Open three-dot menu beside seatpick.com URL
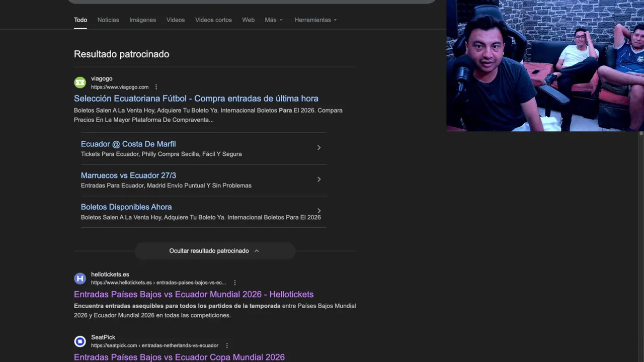 pyautogui.click(x=227, y=345)
